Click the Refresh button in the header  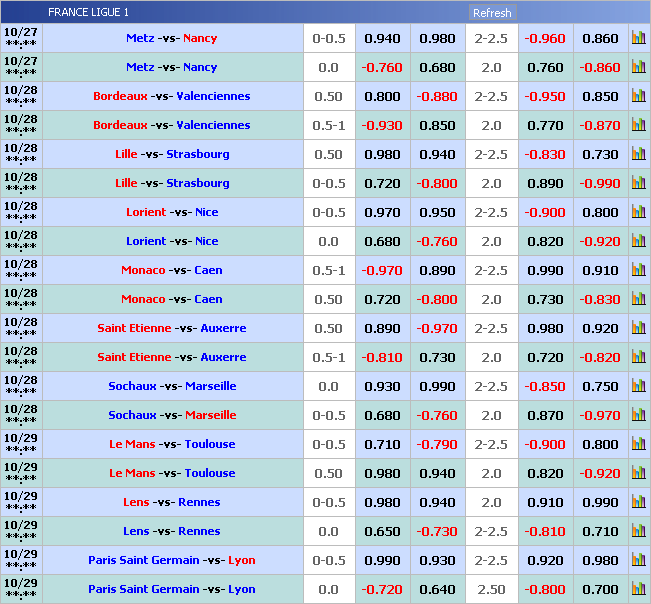tap(492, 13)
